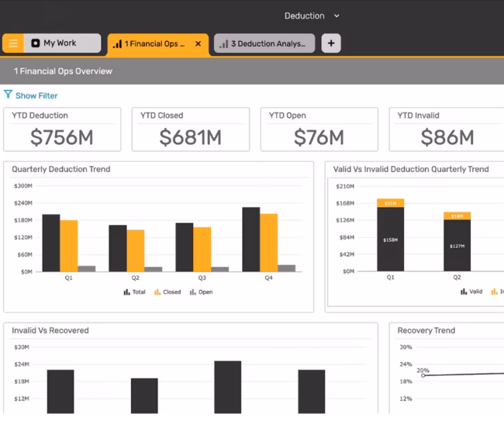504x431 pixels.
Task: Switch to the My Work tab
Action: pos(60,43)
